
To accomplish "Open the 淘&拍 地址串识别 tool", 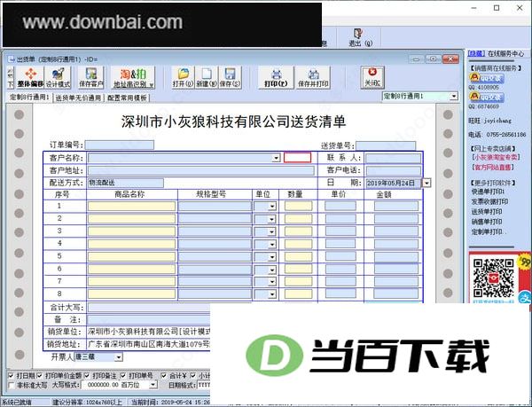I will [133, 78].
